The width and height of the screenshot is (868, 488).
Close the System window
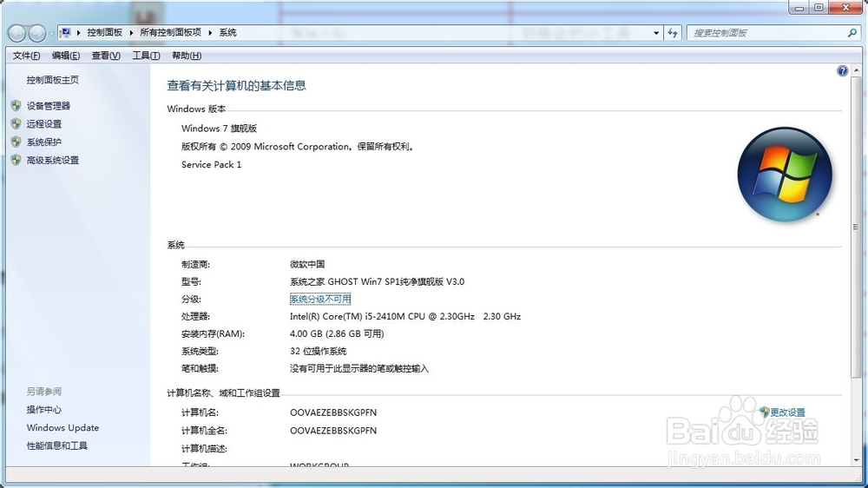845,8
